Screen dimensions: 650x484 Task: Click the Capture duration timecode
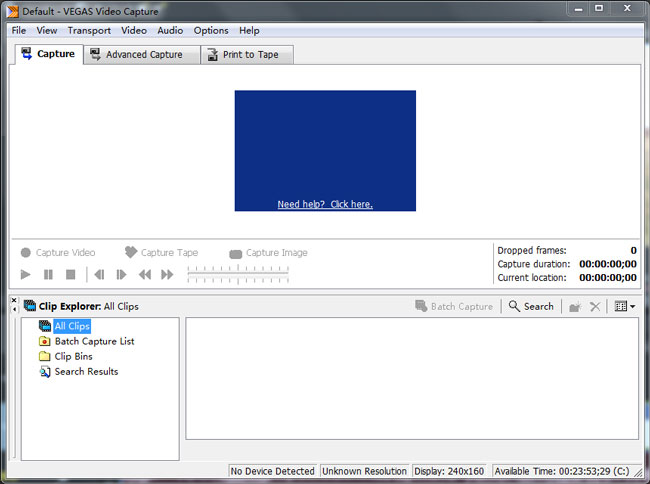click(608, 264)
